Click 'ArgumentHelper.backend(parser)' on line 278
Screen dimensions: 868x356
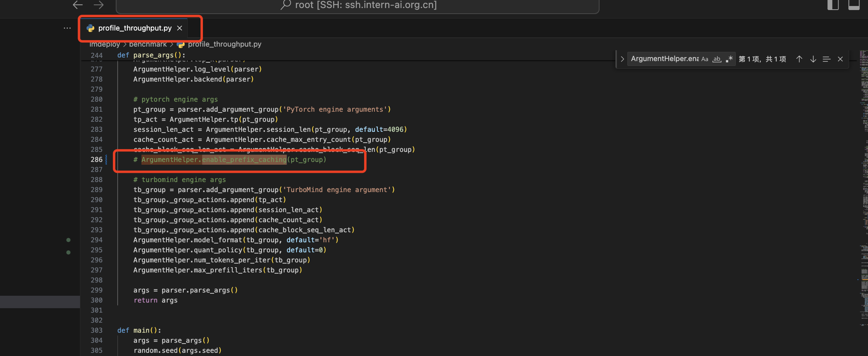(194, 79)
